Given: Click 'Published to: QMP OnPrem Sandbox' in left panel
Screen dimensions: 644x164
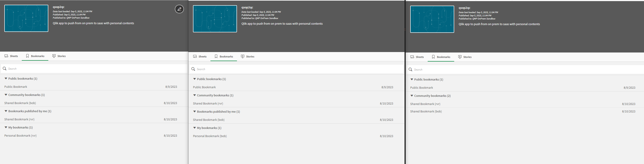Looking at the screenshot, I should pyautogui.click(x=71, y=18).
